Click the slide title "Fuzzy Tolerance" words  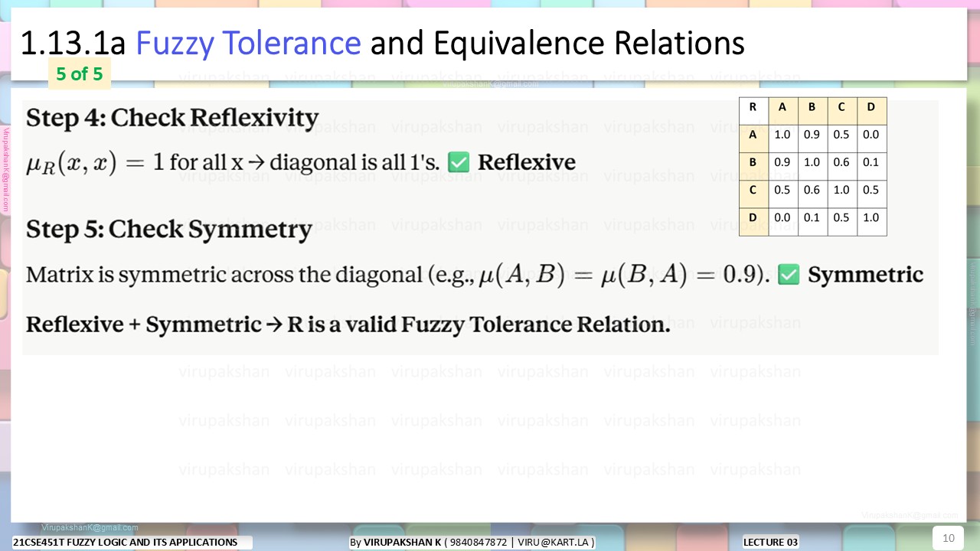[x=248, y=44]
